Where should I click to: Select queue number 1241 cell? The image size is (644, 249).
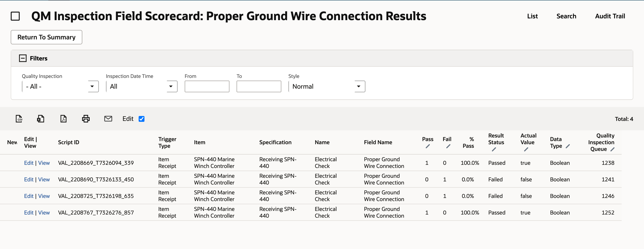coord(608,179)
